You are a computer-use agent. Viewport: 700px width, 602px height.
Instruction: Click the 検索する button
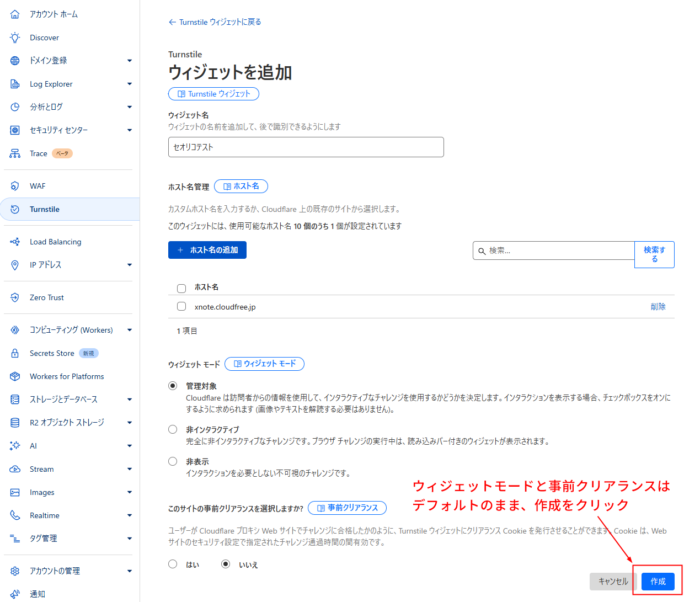tap(654, 254)
